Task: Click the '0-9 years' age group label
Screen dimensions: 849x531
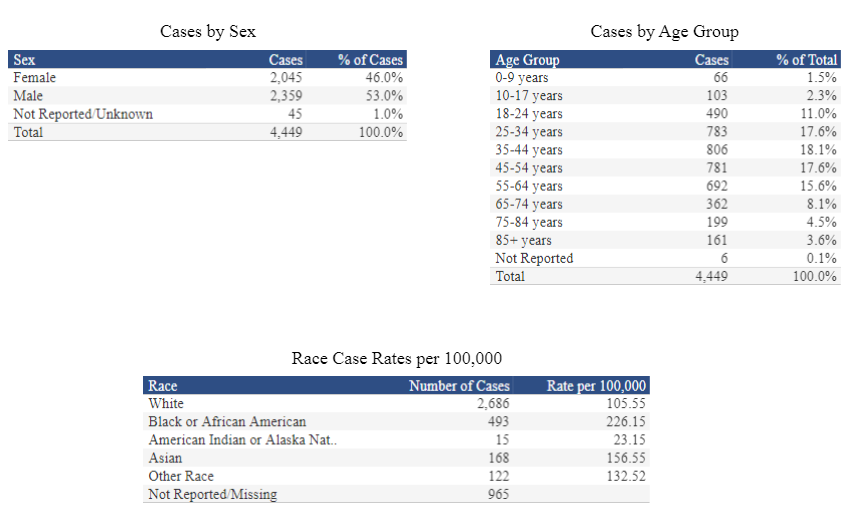Action: pyautogui.click(x=522, y=78)
